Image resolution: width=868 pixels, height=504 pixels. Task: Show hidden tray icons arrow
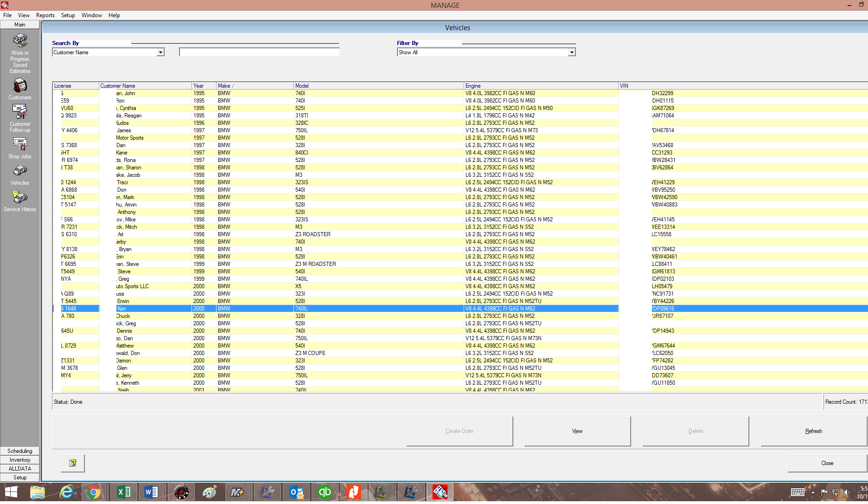coord(813,492)
